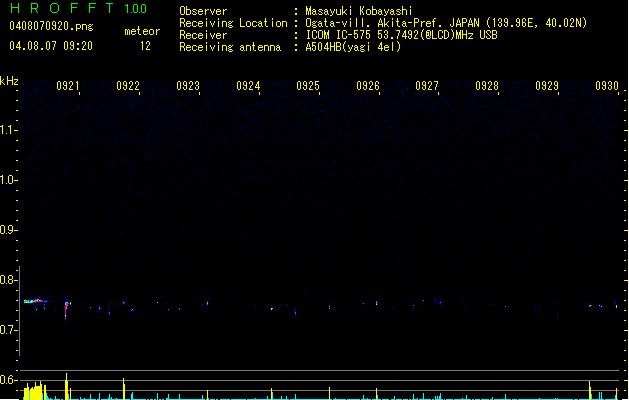Click the Receiver label
629x400 pixels.
pos(203,35)
